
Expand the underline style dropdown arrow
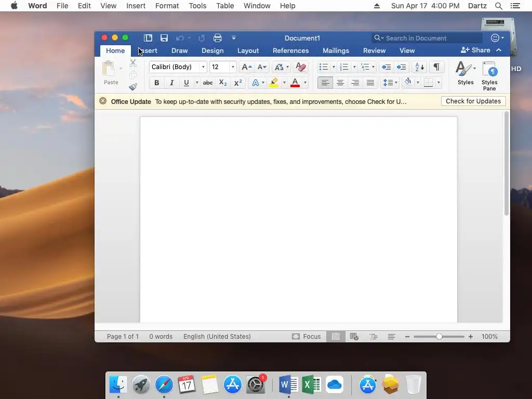point(197,83)
